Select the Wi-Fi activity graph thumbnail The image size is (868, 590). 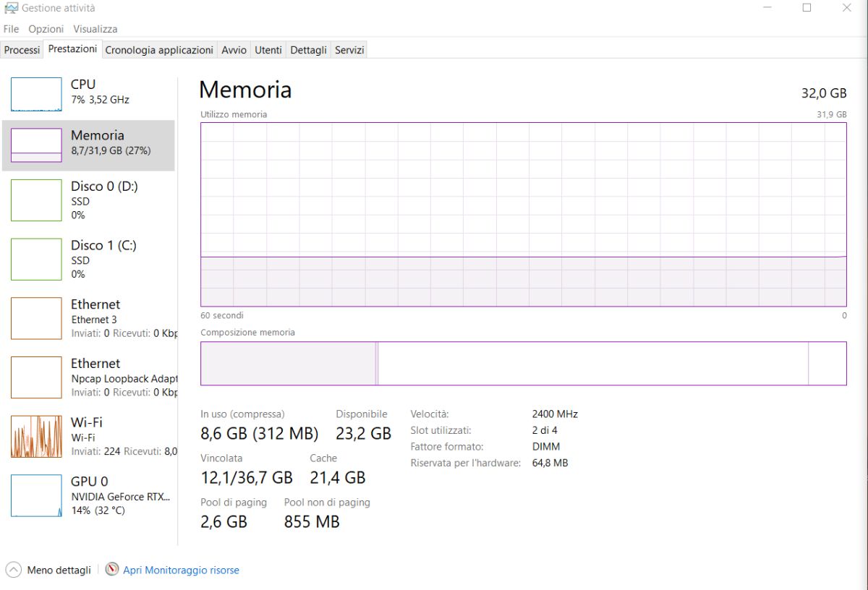(36, 437)
